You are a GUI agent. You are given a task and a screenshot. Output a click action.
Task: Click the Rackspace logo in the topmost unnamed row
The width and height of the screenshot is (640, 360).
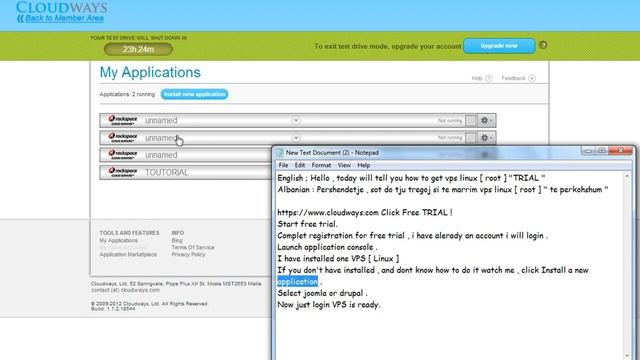coord(123,120)
